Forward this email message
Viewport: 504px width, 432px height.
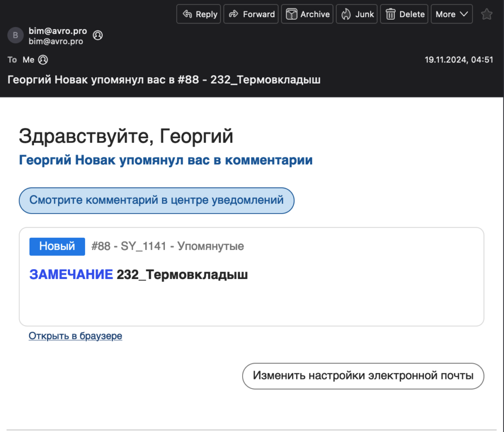(251, 14)
